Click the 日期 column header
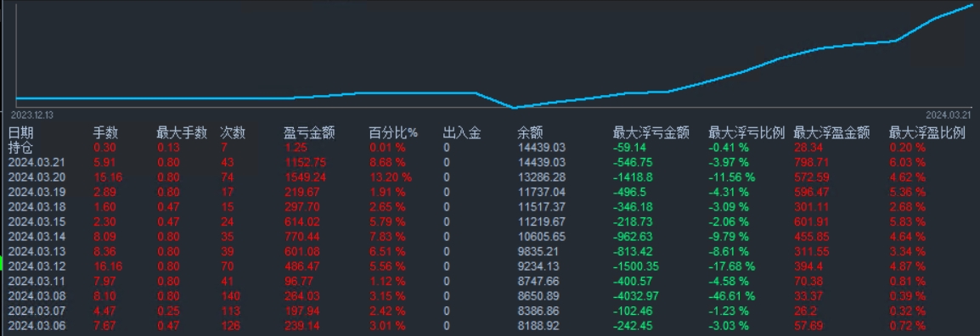Image resolution: width=980 pixels, height=336 pixels. tap(20, 132)
